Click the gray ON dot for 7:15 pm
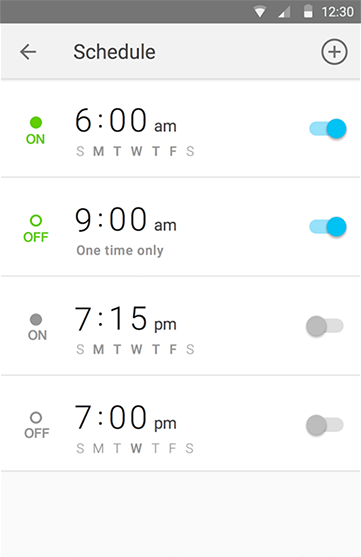The image size is (361, 557). click(x=36, y=319)
